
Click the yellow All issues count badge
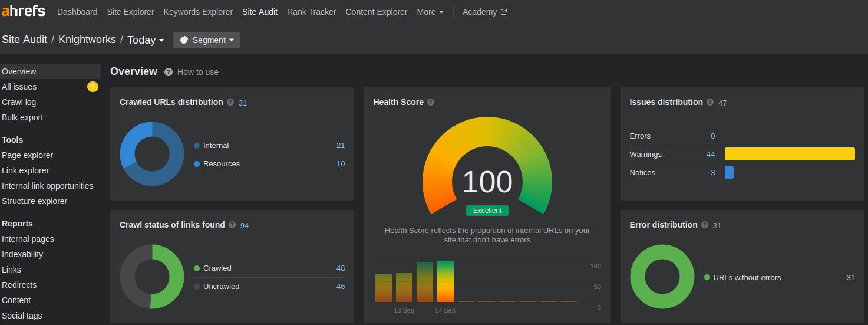(93, 87)
